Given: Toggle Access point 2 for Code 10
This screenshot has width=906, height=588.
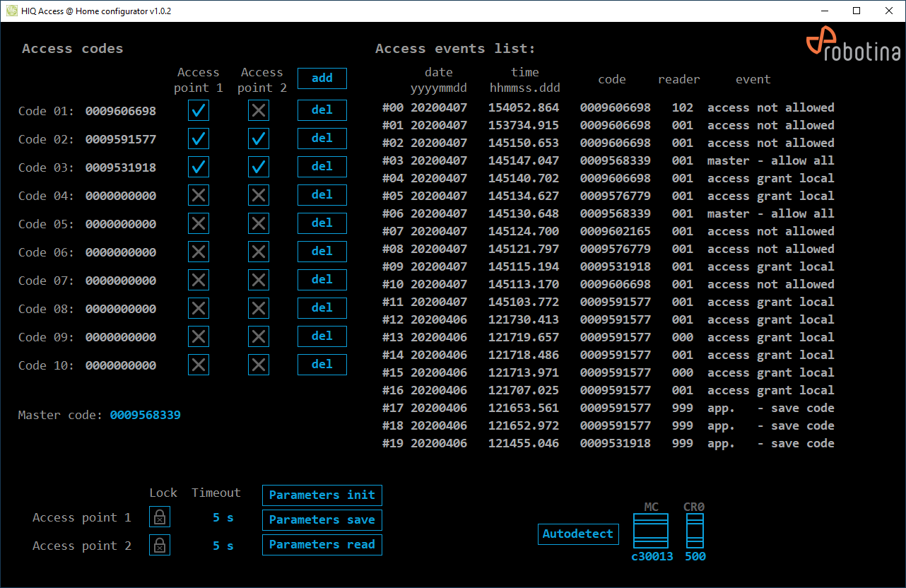Looking at the screenshot, I should [x=259, y=365].
